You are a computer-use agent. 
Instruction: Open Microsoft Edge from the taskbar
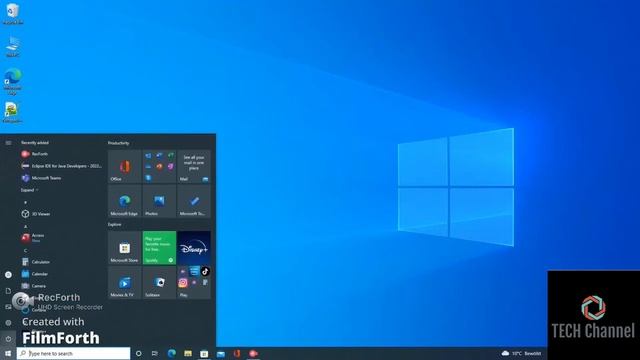coord(171,353)
